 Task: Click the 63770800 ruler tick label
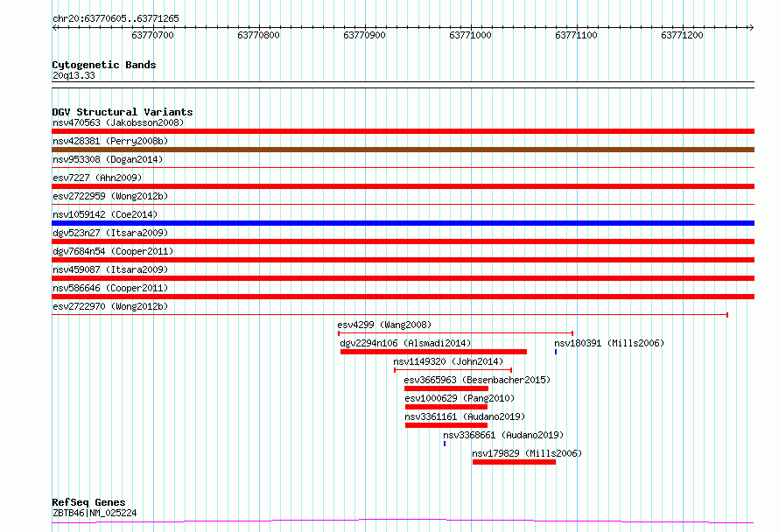click(x=258, y=35)
